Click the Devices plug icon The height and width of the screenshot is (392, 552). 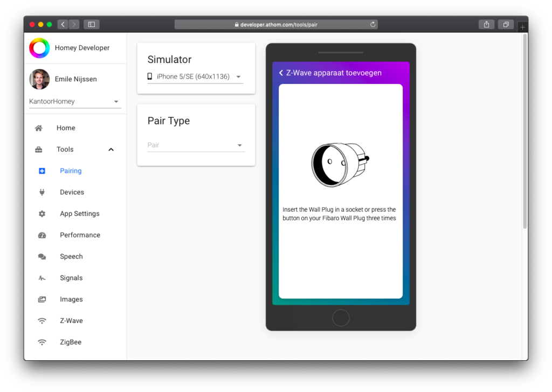42,192
